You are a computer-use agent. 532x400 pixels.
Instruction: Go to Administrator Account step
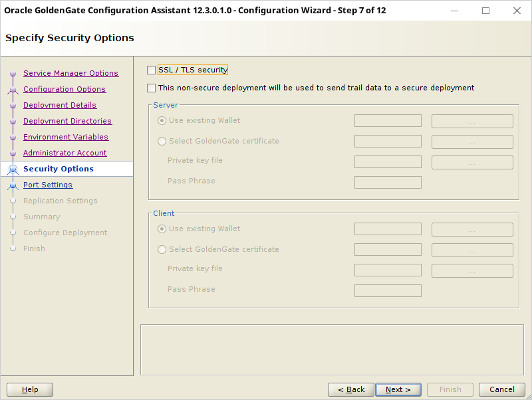click(x=65, y=153)
